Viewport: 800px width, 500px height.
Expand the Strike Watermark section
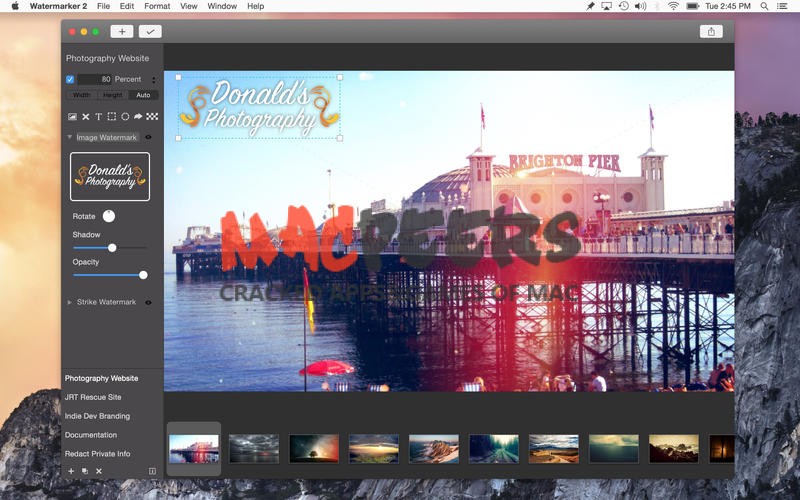point(69,302)
